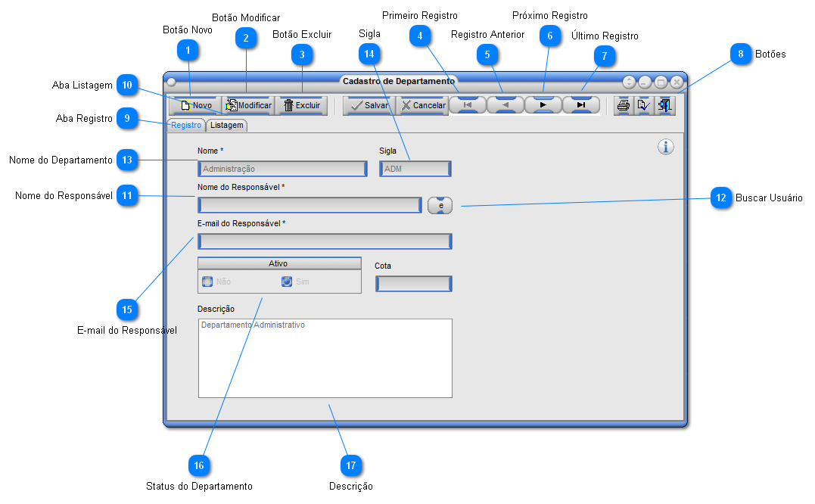The image size is (815, 504).
Task: Click the Modificar button
Action: point(248,105)
